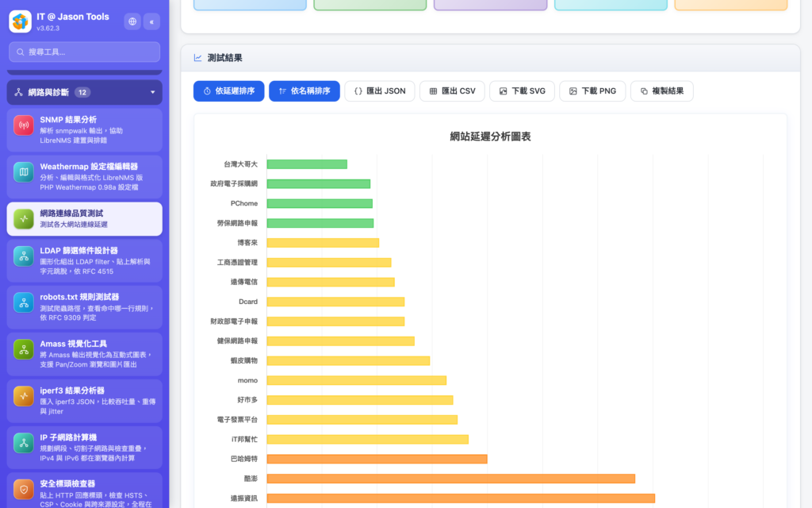Image resolution: width=812 pixels, height=508 pixels.
Task: Open the IP 子網路計算機 tool
Action: [84, 448]
